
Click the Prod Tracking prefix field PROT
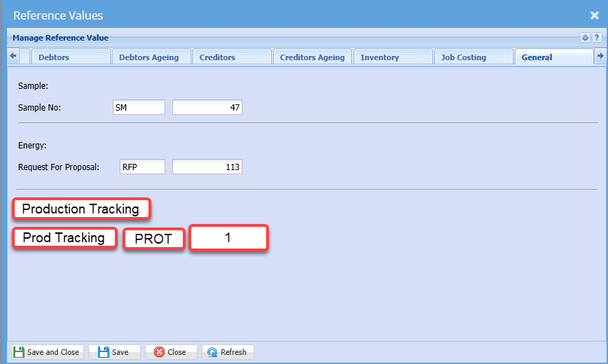click(x=154, y=239)
